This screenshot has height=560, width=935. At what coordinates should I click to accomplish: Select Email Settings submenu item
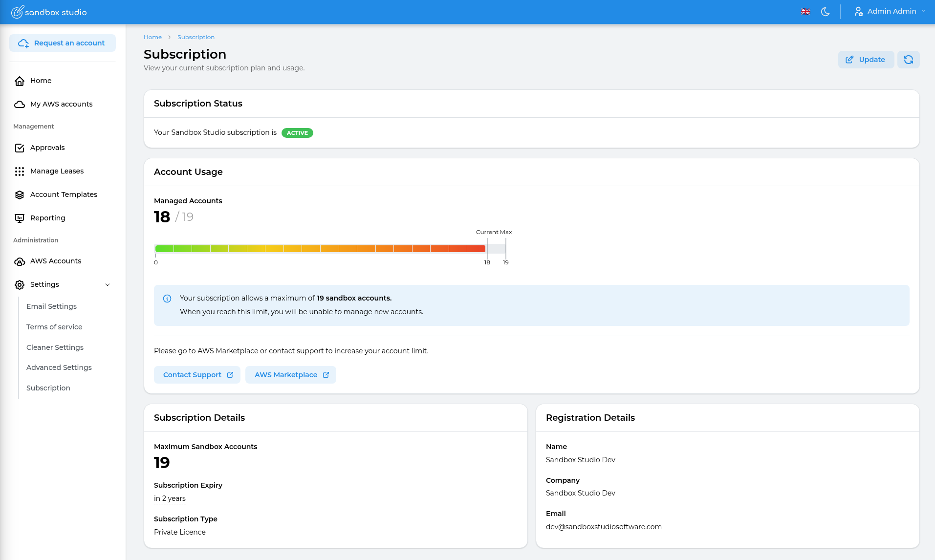[51, 306]
